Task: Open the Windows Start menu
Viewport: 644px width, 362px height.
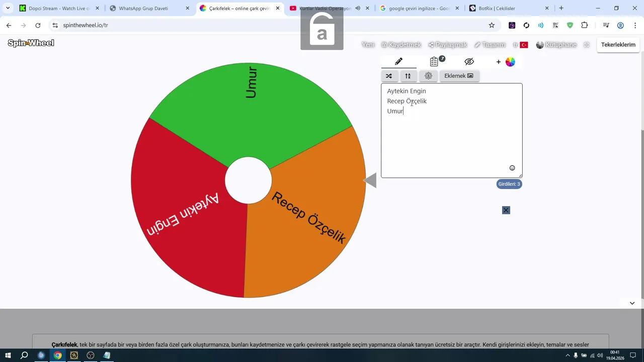Action: point(8,355)
